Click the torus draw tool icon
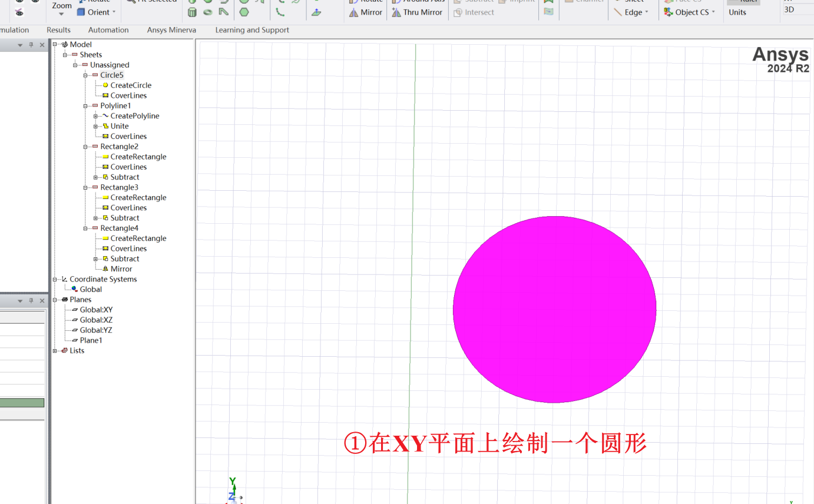This screenshot has width=814, height=504. tap(208, 12)
